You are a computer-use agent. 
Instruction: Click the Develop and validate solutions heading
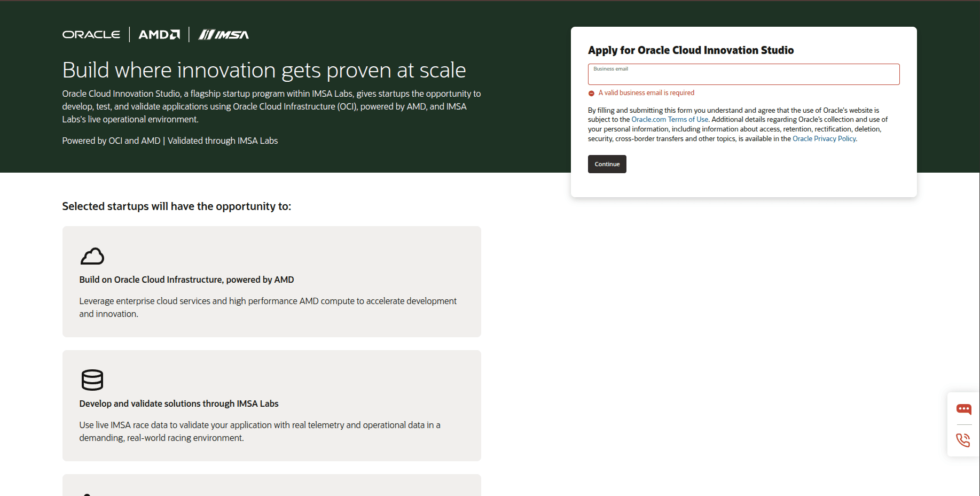coord(179,404)
